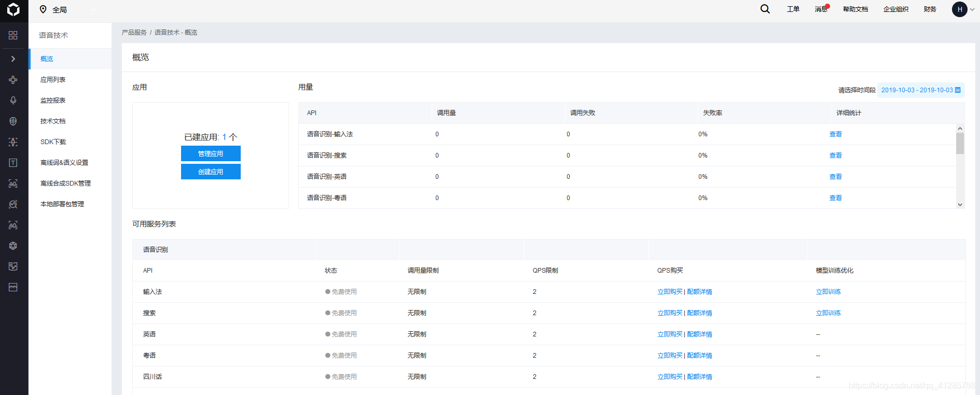The width and height of the screenshot is (980, 395).
Task: Click 立即训练 for 输入法 row
Action: click(x=829, y=292)
